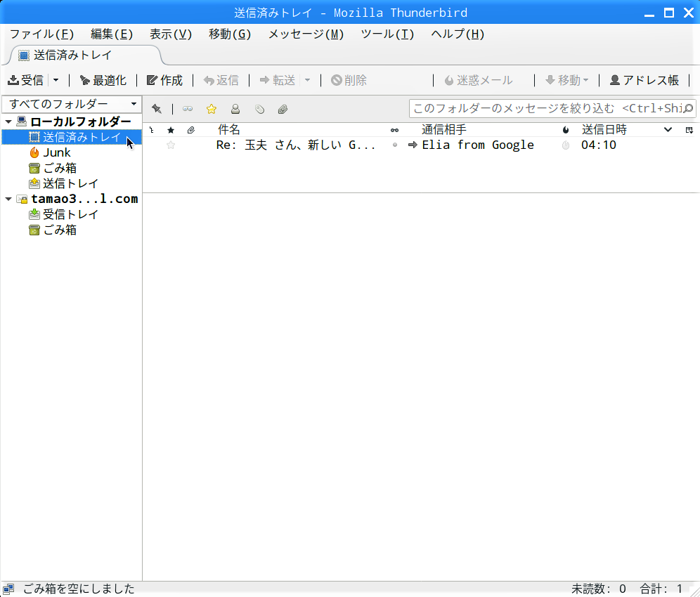Toggle the attachments quick filter
The image size is (700, 597).
coord(283,109)
